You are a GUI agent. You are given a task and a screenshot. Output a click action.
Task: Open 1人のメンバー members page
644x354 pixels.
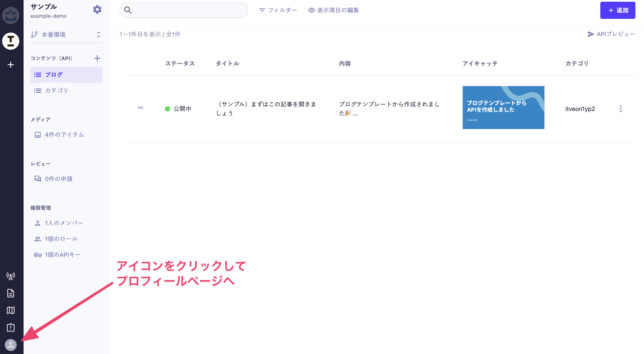pos(66,223)
